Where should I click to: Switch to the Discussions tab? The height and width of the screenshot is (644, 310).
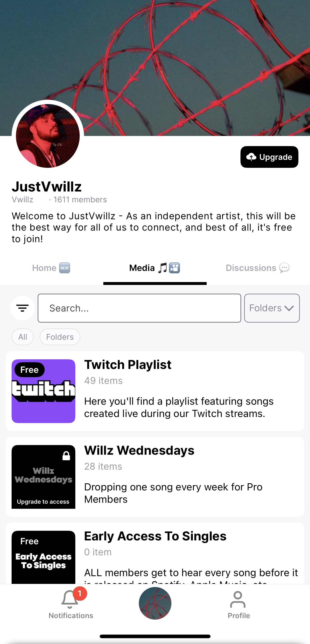(x=258, y=268)
